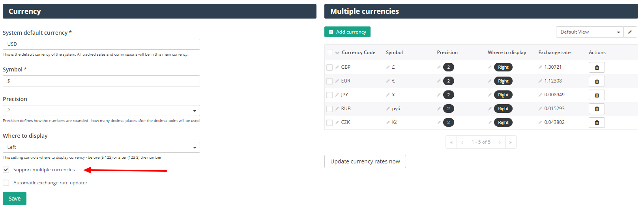This screenshot has width=644, height=210.
Task: Sort by Exchange rate column header
Action: (x=554, y=52)
